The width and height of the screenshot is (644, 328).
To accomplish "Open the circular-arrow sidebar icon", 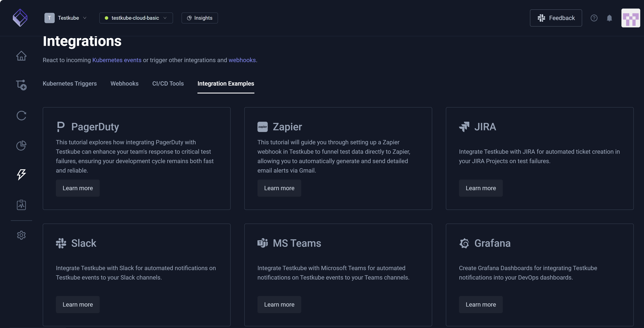I will (x=21, y=116).
